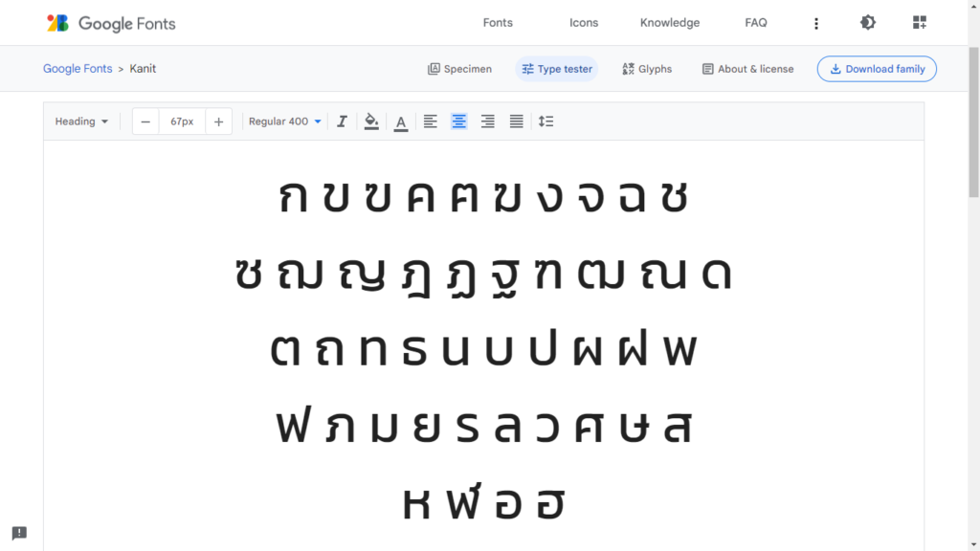Switch to the Glyphs tab
980x551 pixels.
click(647, 69)
